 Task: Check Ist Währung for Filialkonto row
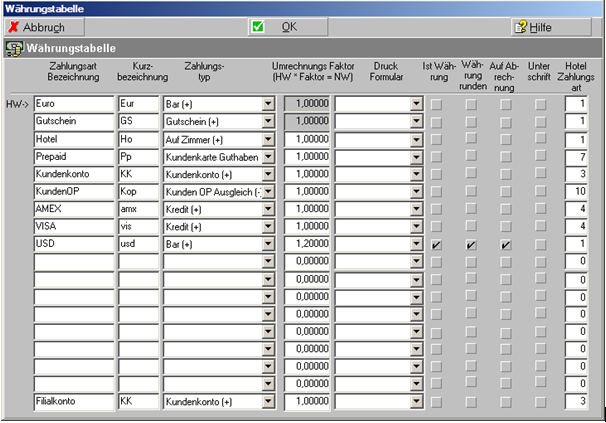pyautogui.click(x=436, y=402)
